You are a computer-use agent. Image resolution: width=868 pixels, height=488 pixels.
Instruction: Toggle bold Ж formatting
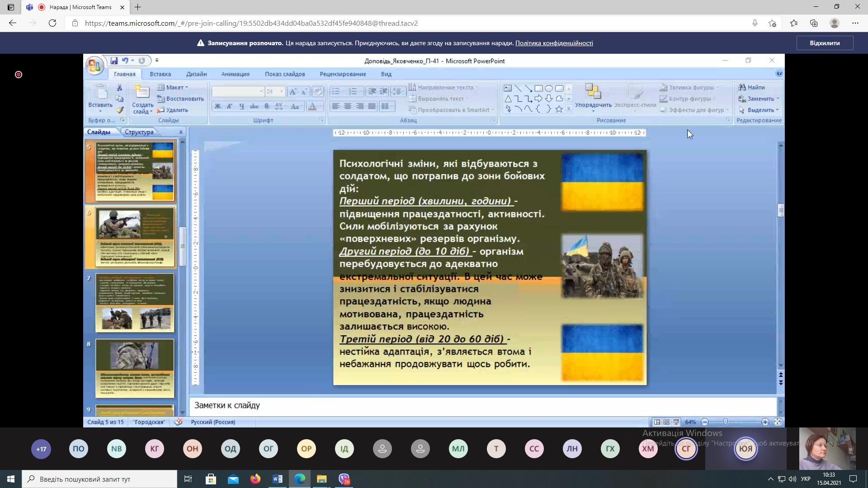tap(217, 106)
